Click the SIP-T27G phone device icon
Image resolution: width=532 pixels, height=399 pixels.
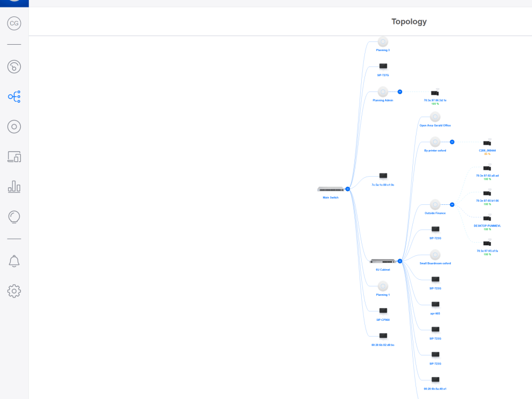coord(383,66)
